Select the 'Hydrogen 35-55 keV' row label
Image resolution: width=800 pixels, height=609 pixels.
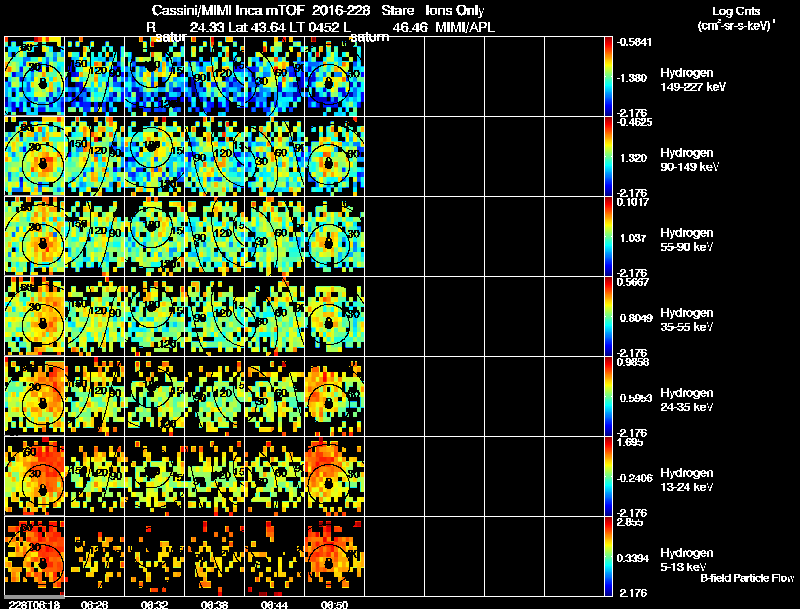(x=687, y=320)
